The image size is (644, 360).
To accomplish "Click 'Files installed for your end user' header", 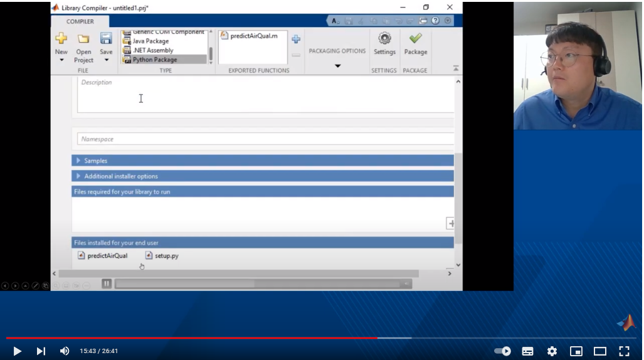I will pos(263,243).
